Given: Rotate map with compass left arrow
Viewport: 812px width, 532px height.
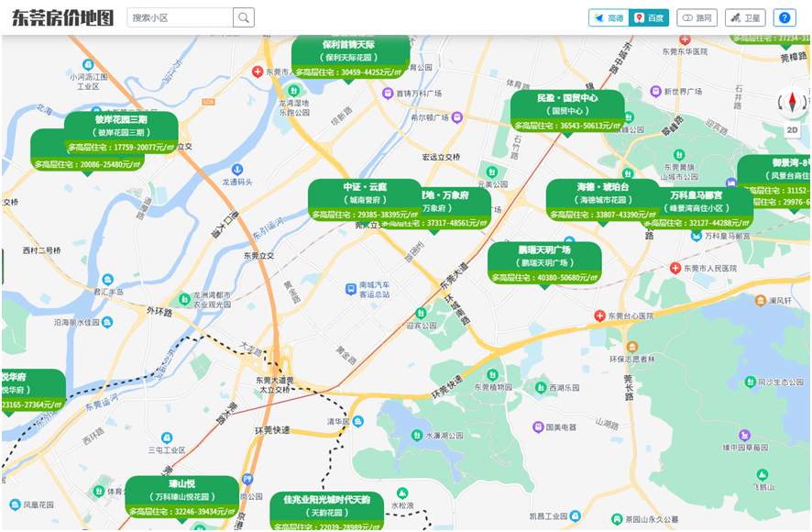Looking at the screenshot, I should tap(781, 104).
